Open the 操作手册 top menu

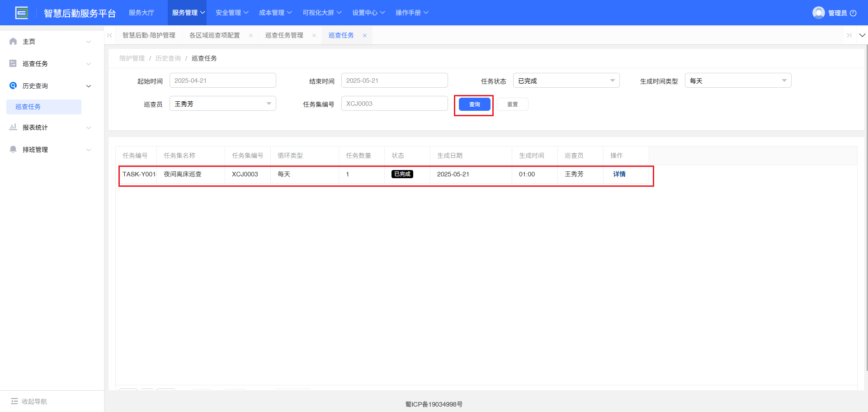click(412, 13)
